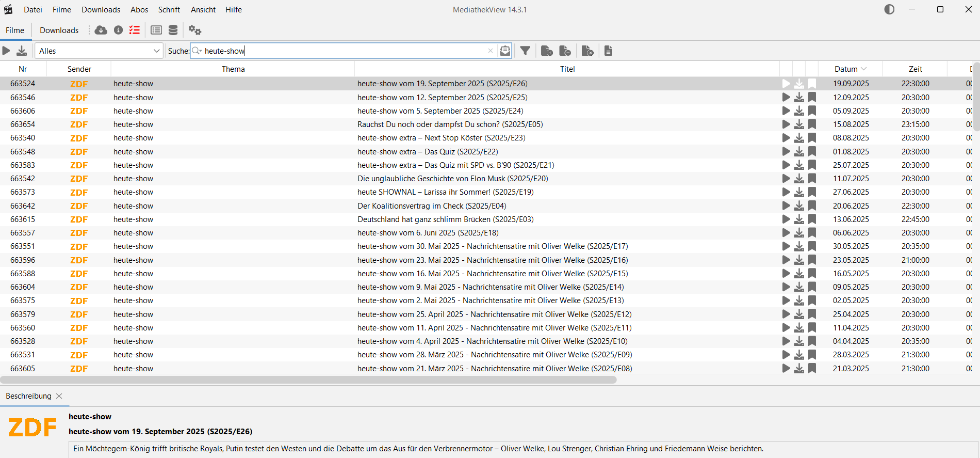Sort by the Nr column header
Screen dimensions: 980x458
(23, 69)
